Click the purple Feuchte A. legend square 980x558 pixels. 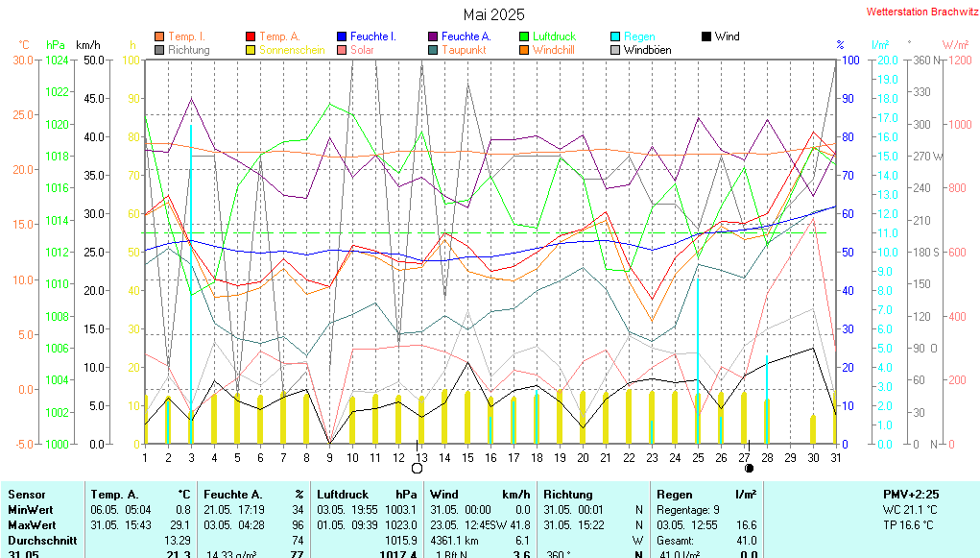tap(433, 36)
